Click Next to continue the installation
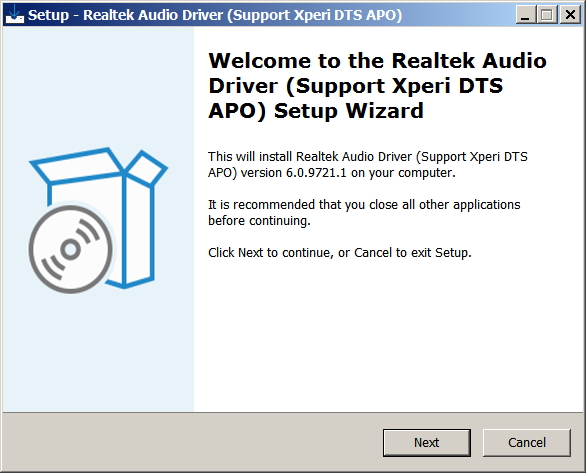The height and width of the screenshot is (473, 586). coord(426,442)
